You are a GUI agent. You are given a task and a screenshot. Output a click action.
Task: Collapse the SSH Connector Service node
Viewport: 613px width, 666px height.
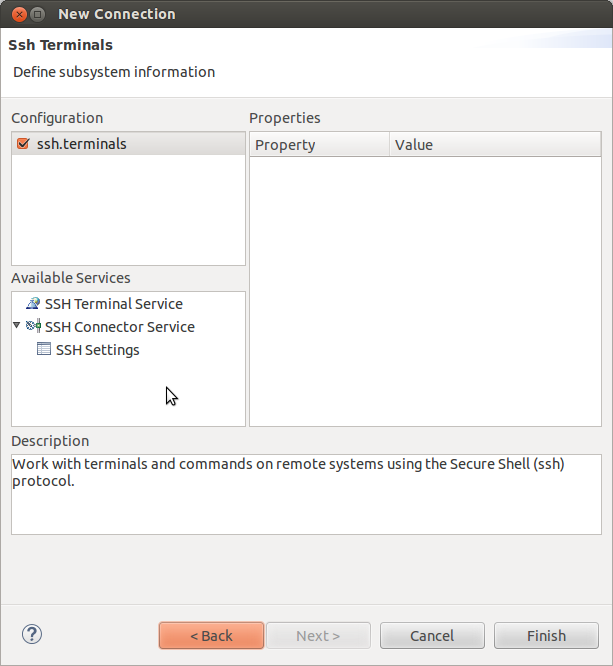click(x=17, y=326)
